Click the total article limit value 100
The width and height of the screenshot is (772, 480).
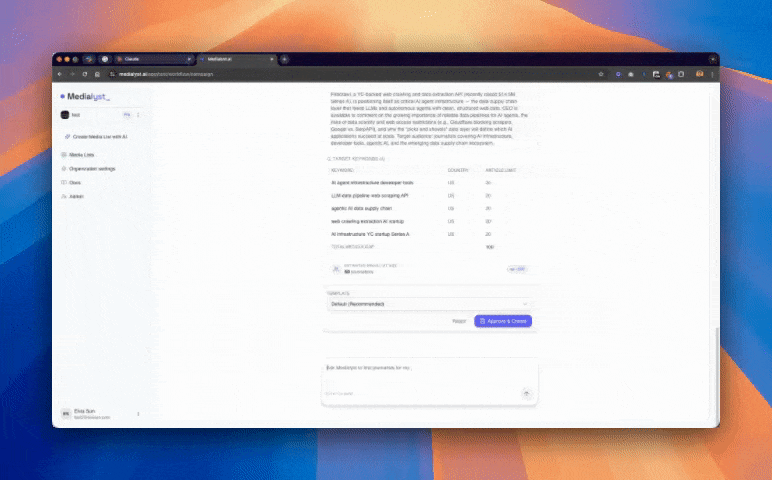[489, 247]
